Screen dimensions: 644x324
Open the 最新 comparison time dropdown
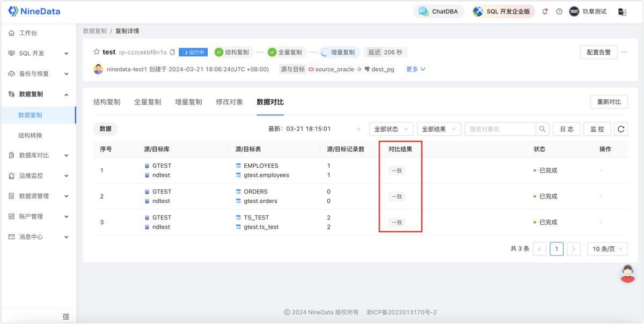coord(316,129)
